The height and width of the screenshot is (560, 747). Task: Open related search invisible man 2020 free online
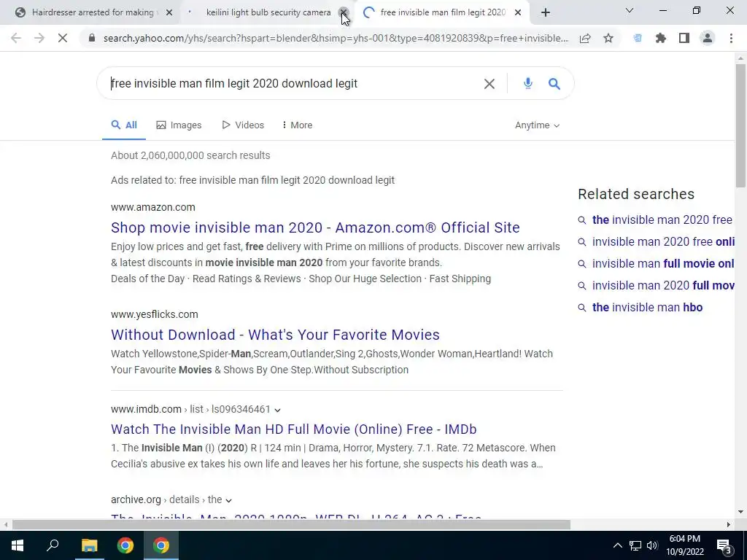coord(663,242)
